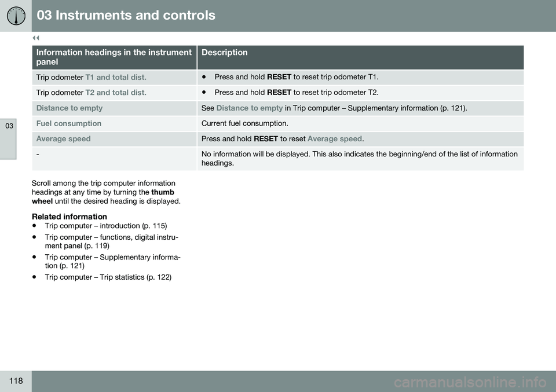Click 'T1 and total dist.' highlighted text
This screenshot has height=392, width=556.
[116, 77]
